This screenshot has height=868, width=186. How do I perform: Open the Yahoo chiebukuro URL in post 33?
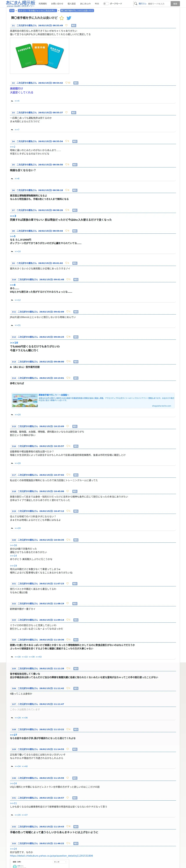coord(51,856)
